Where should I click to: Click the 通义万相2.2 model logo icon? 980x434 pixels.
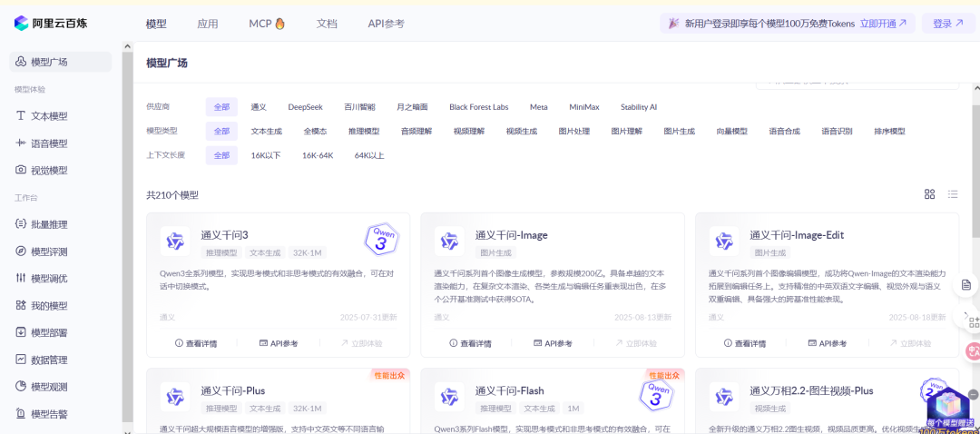click(x=724, y=397)
